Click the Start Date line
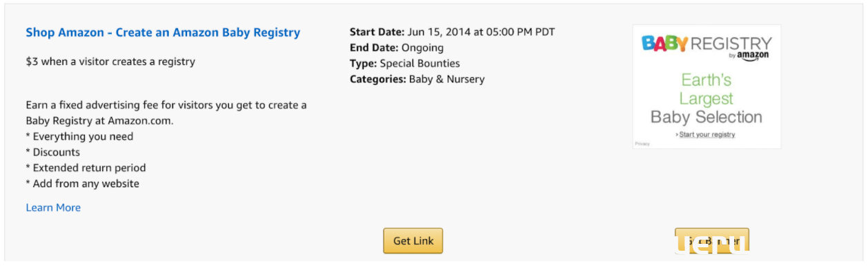The width and height of the screenshot is (868, 268). click(x=452, y=32)
